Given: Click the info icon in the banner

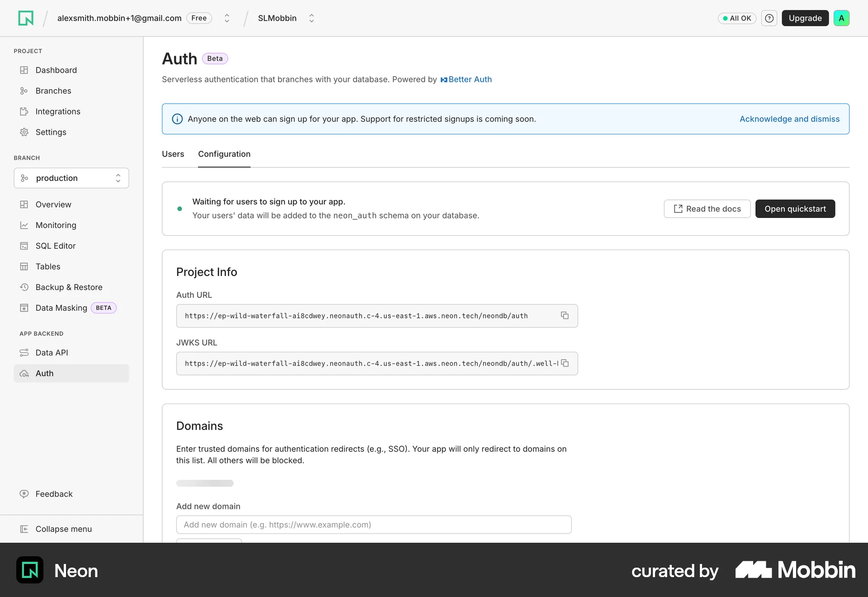Looking at the screenshot, I should 177,119.
